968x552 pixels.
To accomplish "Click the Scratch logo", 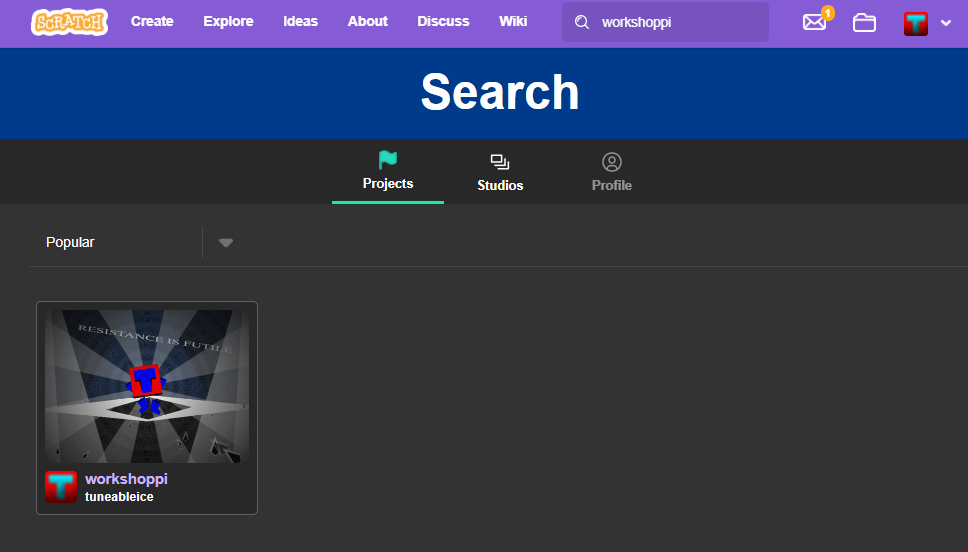I will [70, 22].
